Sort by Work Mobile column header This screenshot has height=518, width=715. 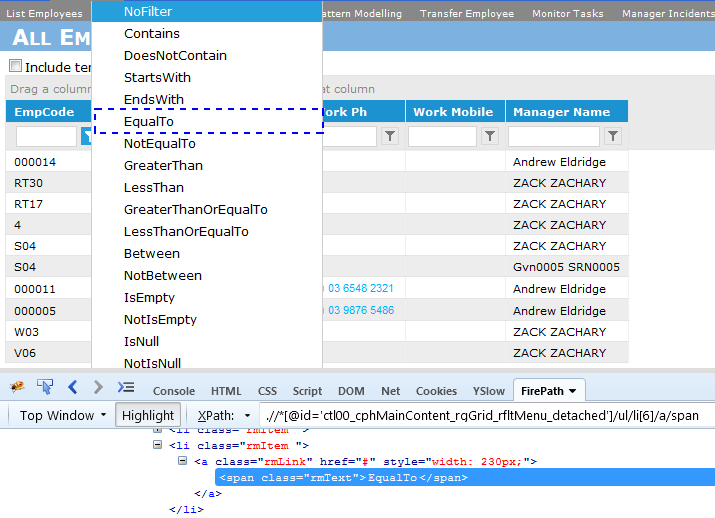point(453,112)
